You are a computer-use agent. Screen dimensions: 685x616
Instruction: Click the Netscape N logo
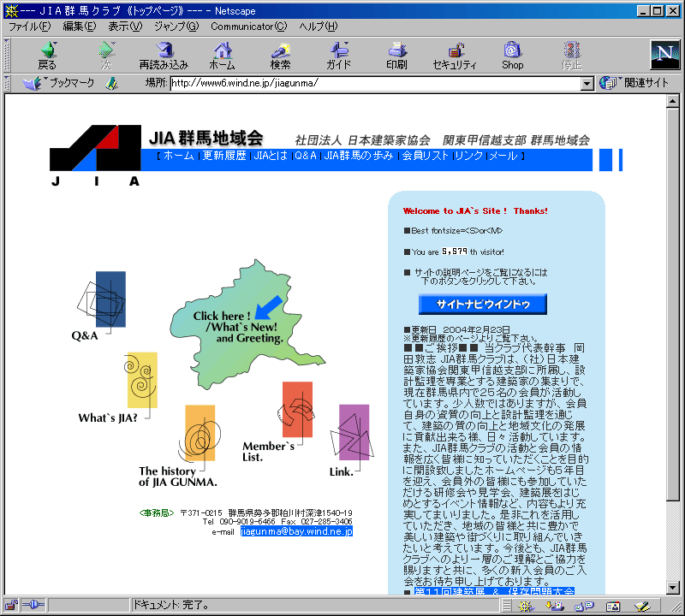(x=665, y=55)
